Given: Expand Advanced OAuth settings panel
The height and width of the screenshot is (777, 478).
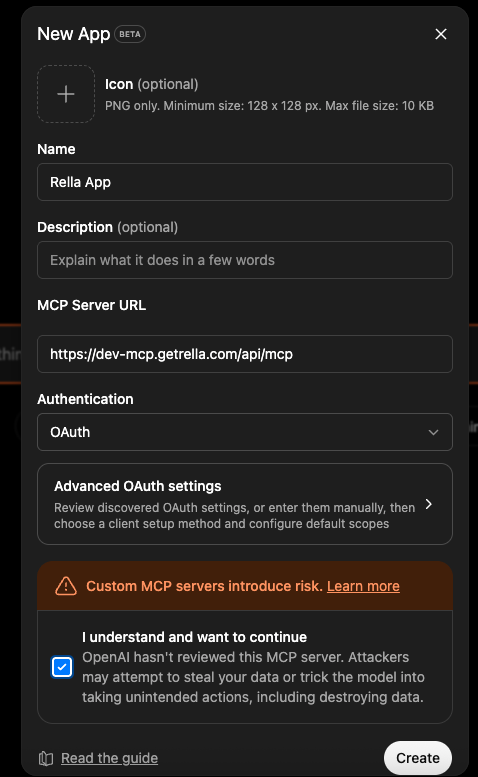Looking at the screenshot, I should point(245,504).
